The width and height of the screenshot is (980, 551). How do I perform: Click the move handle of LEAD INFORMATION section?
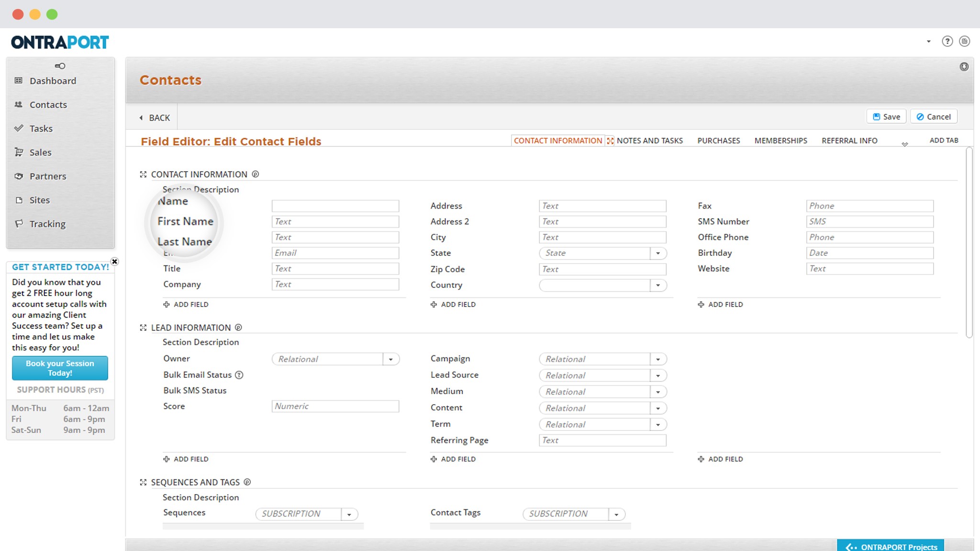click(143, 328)
